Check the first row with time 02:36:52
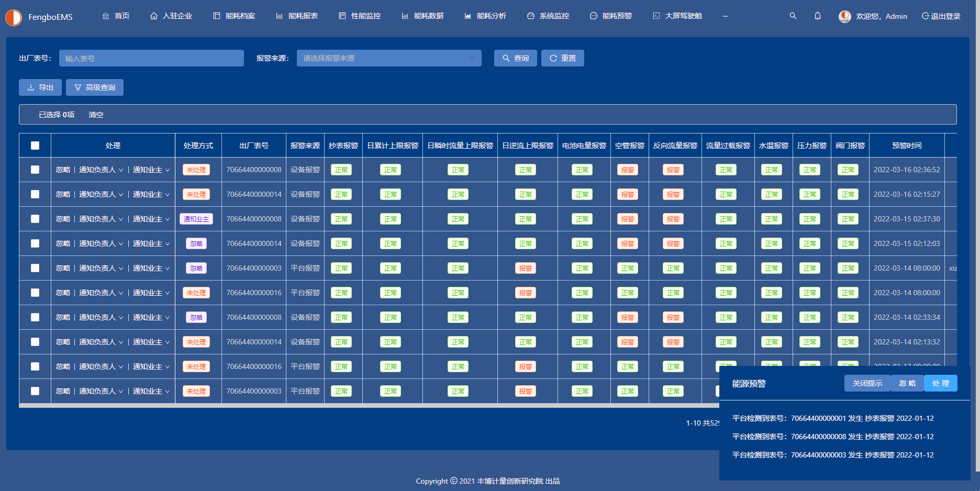The image size is (980, 491). pos(35,170)
